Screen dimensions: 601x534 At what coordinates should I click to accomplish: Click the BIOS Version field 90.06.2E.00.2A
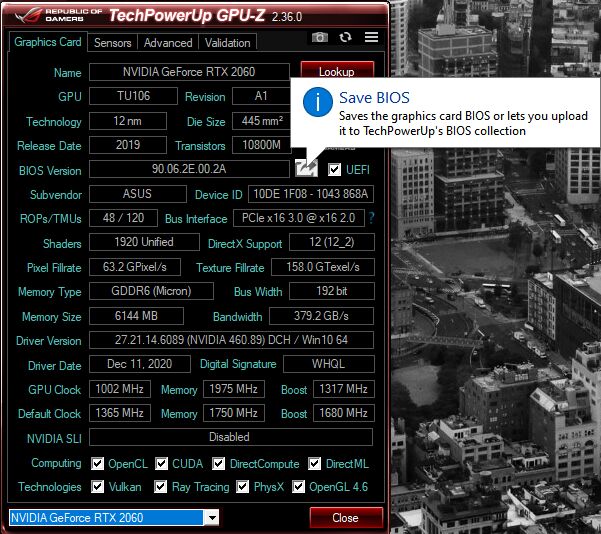tap(189, 169)
